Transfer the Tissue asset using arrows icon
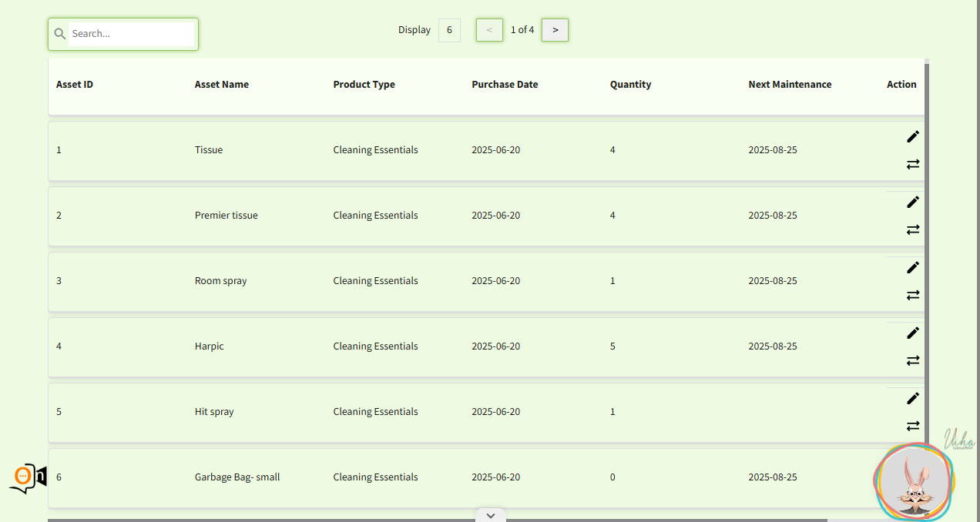 (x=913, y=164)
